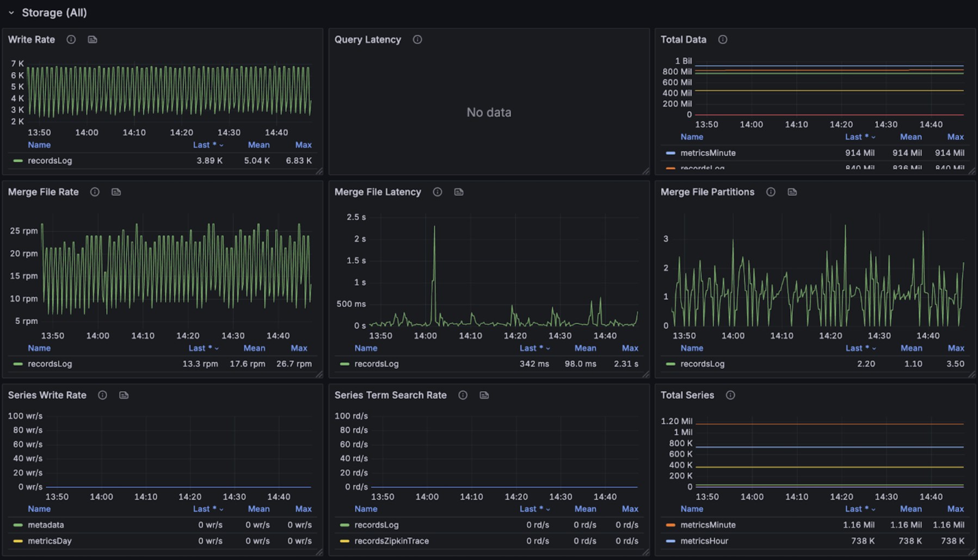Click the Query Latency info icon

(417, 40)
